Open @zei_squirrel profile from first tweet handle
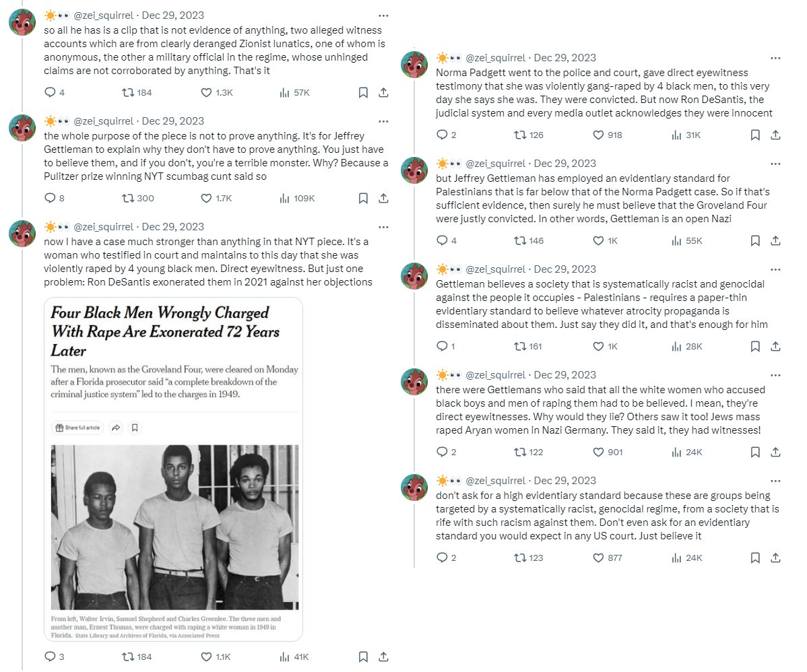Image resolution: width=807 pixels, height=672 pixels. (104, 15)
